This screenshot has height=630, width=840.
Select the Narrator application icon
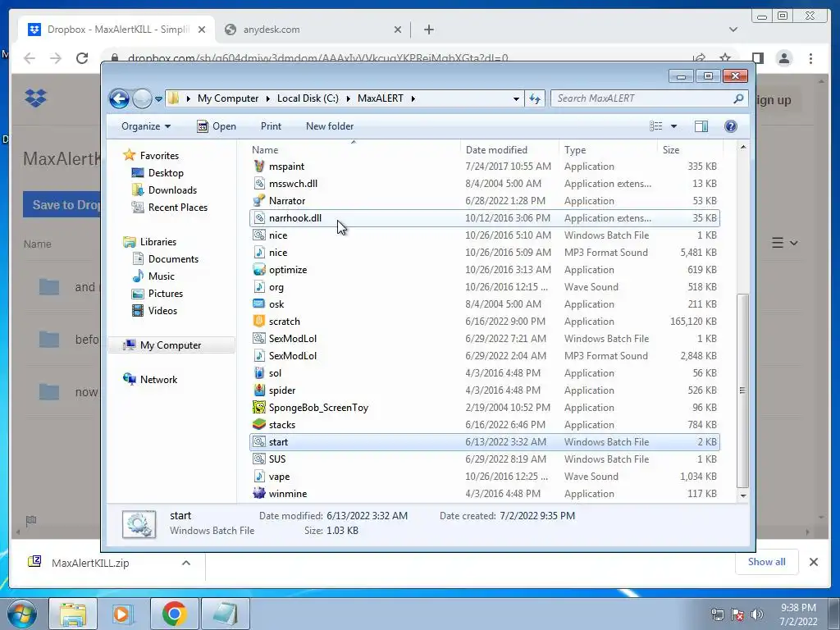[259, 200]
